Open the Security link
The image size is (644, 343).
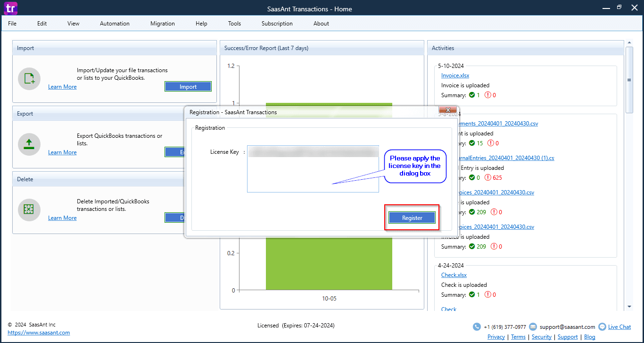click(x=542, y=337)
